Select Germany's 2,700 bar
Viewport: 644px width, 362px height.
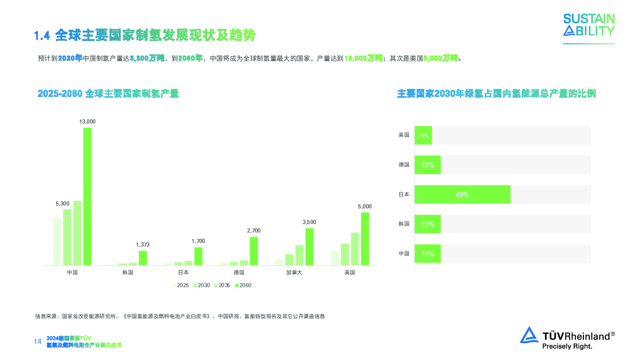(254, 251)
